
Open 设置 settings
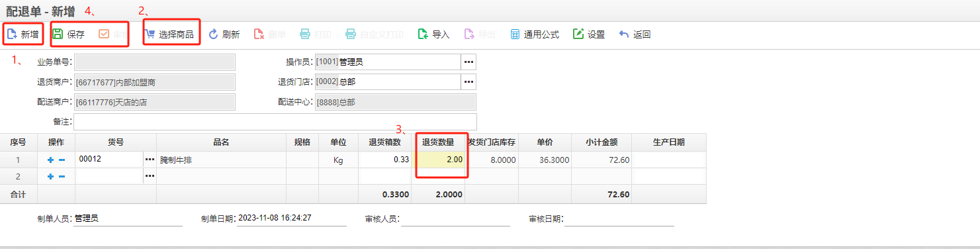point(589,34)
